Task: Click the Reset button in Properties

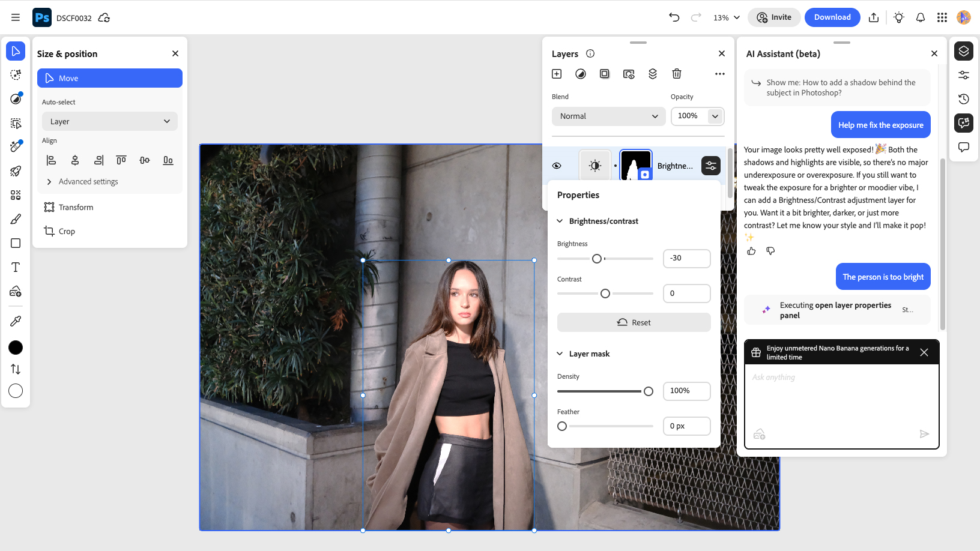Action: (634, 322)
